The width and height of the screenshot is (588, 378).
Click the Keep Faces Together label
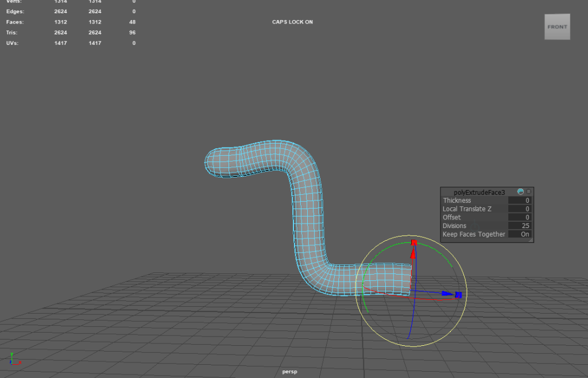474,234
